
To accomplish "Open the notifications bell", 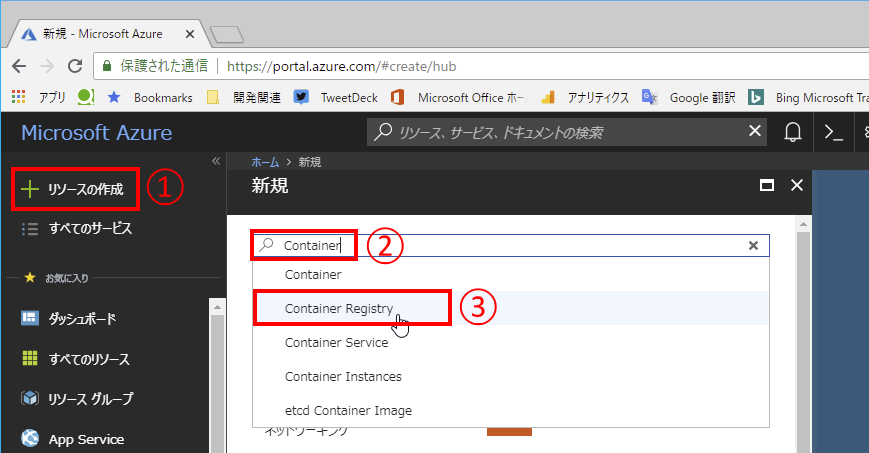I will point(793,132).
